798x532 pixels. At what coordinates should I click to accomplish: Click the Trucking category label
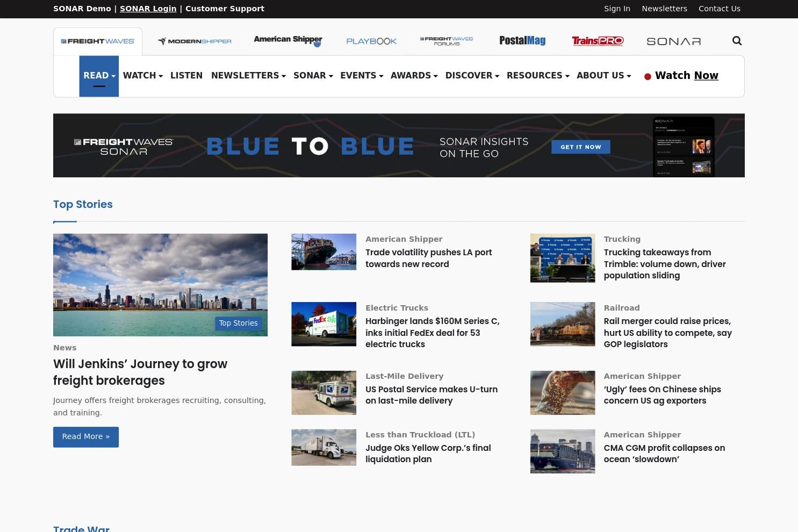(x=622, y=240)
